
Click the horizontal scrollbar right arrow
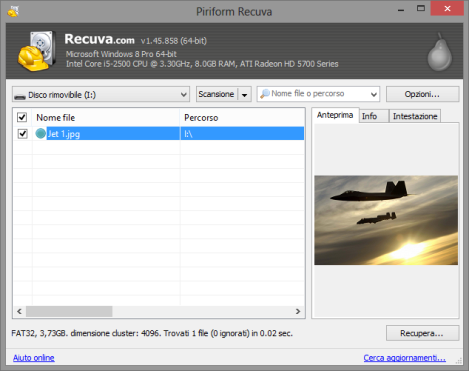(x=298, y=311)
